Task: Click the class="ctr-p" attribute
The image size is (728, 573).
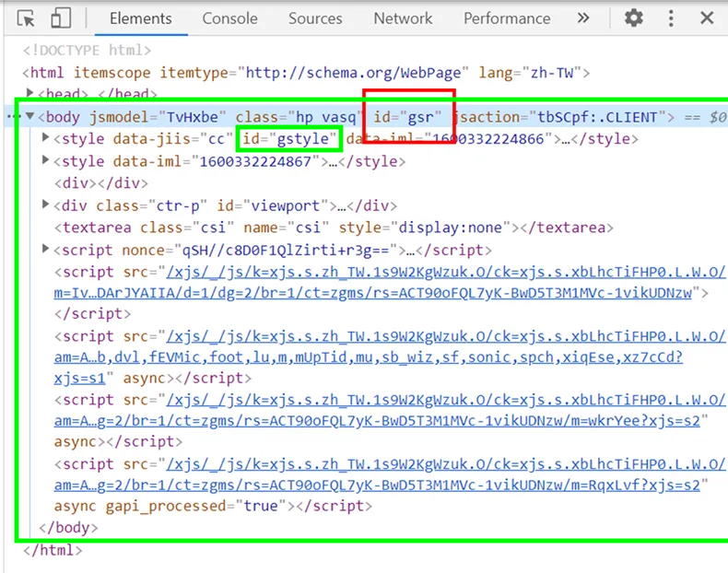Action: [152, 205]
